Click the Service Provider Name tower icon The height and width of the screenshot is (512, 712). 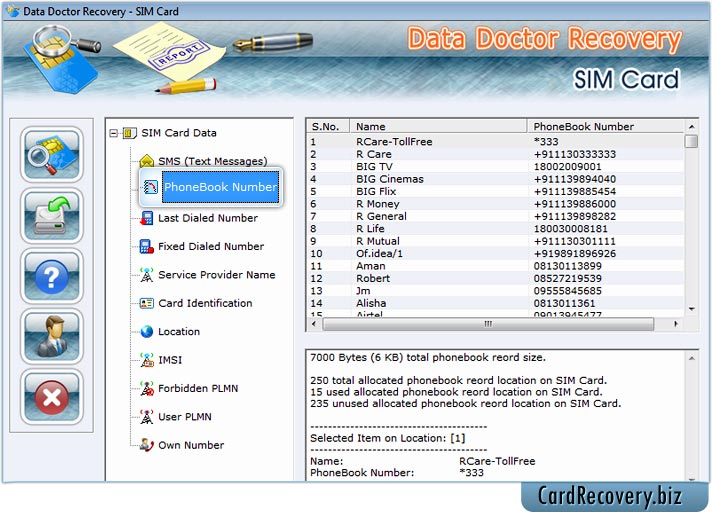pos(147,275)
